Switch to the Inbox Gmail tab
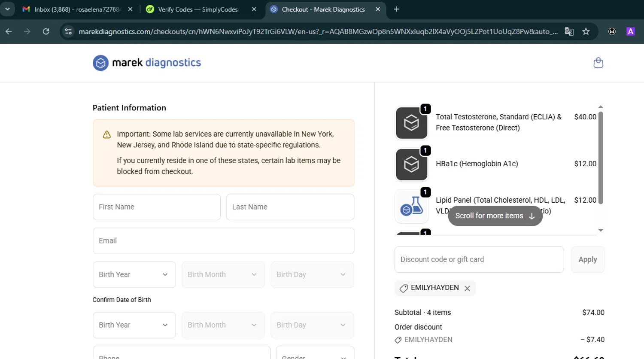The width and height of the screenshot is (644, 359). [77, 9]
